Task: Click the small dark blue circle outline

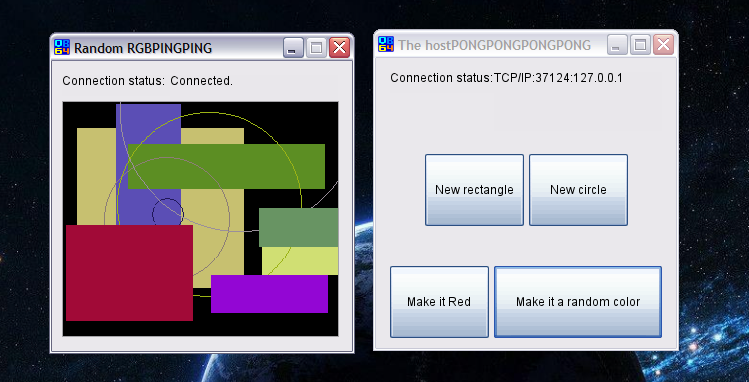Action: tap(168, 213)
